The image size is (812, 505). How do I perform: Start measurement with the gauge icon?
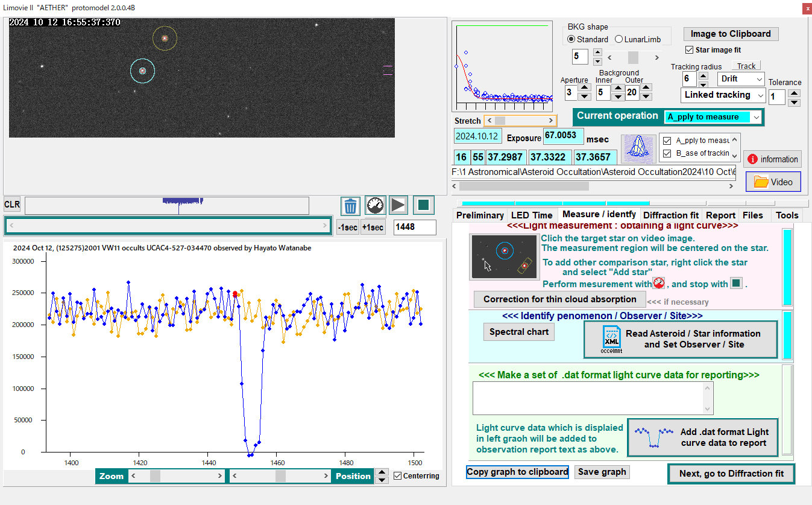(375, 206)
